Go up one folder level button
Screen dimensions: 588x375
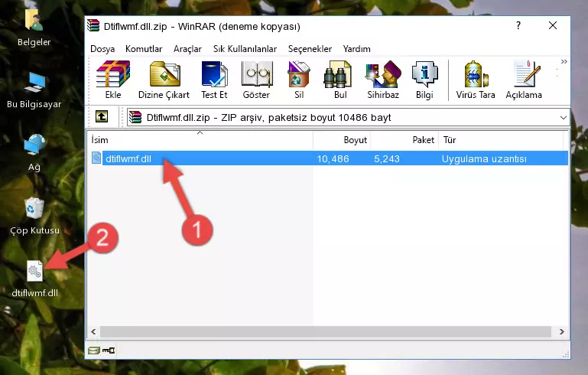point(102,117)
